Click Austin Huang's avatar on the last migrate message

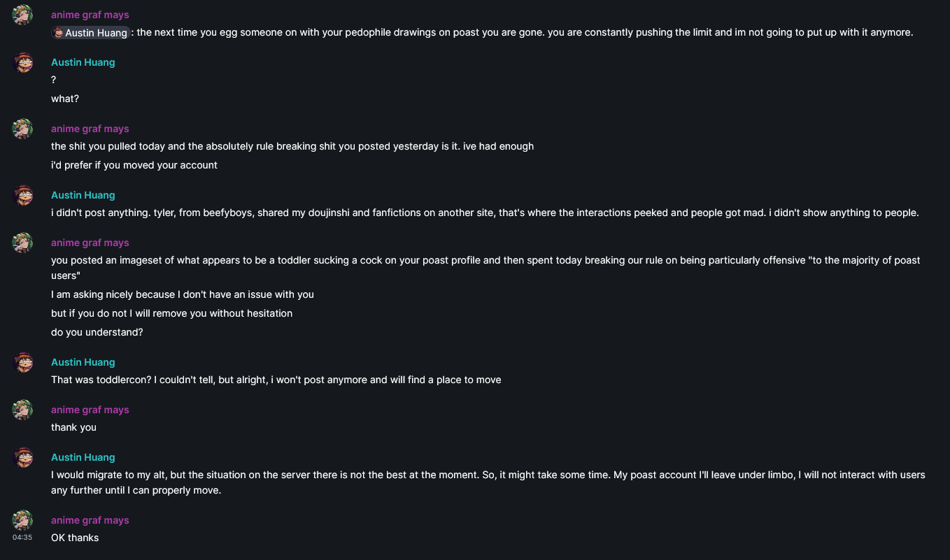point(22,457)
